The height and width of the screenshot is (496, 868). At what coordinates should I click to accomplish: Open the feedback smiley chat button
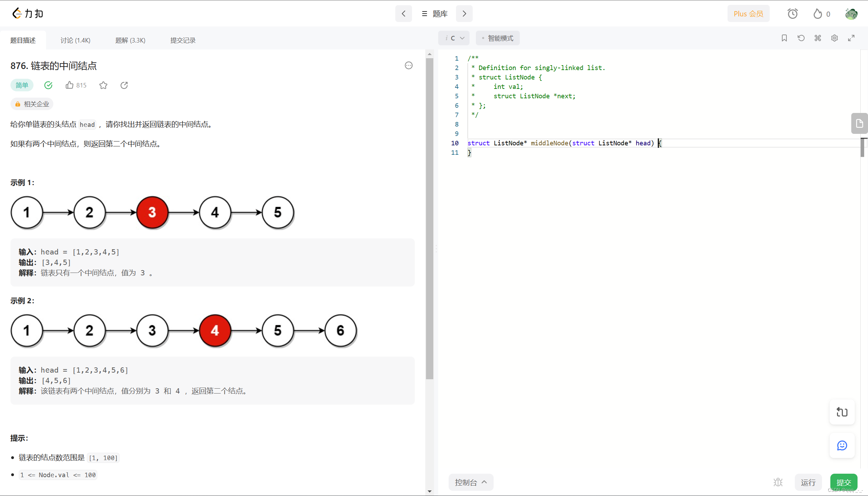tap(842, 445)
